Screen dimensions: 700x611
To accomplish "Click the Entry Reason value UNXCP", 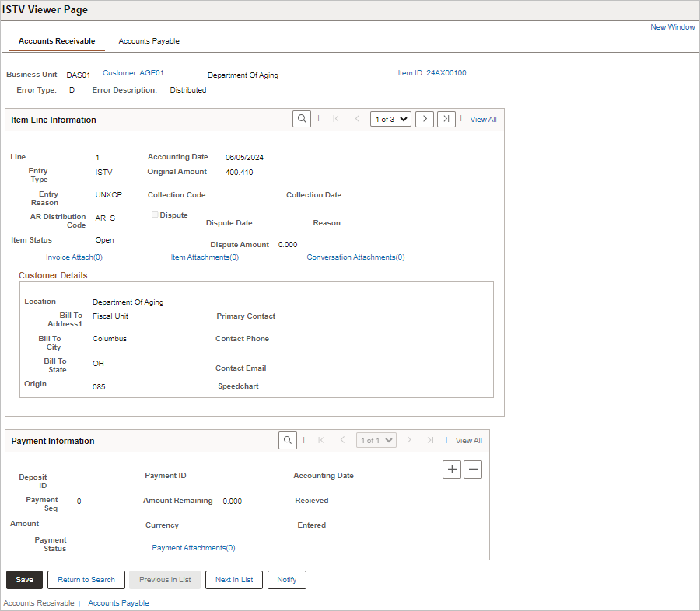I will pos(108,195).
